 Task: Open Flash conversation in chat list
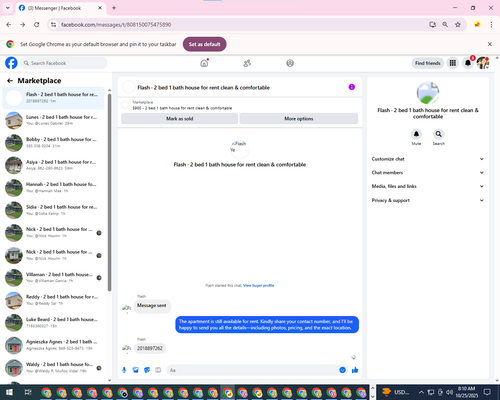[x=53, y=98]
